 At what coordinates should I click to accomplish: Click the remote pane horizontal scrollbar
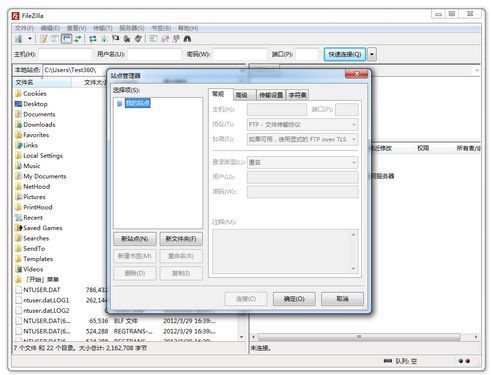[x=359, y=337]
